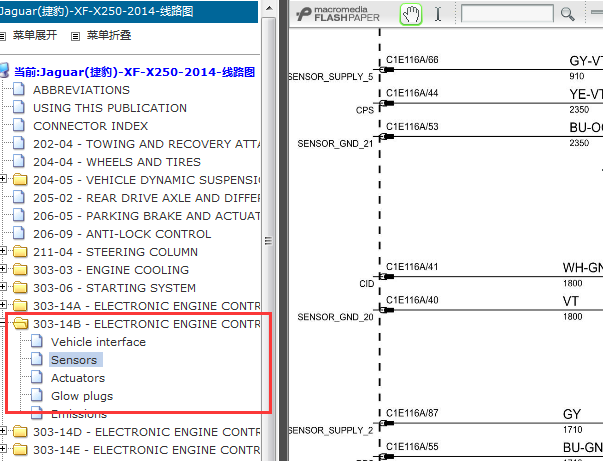603x461 pixels.
Task: Click the 303-14D folder icon
Action: (x=20, y=432)
